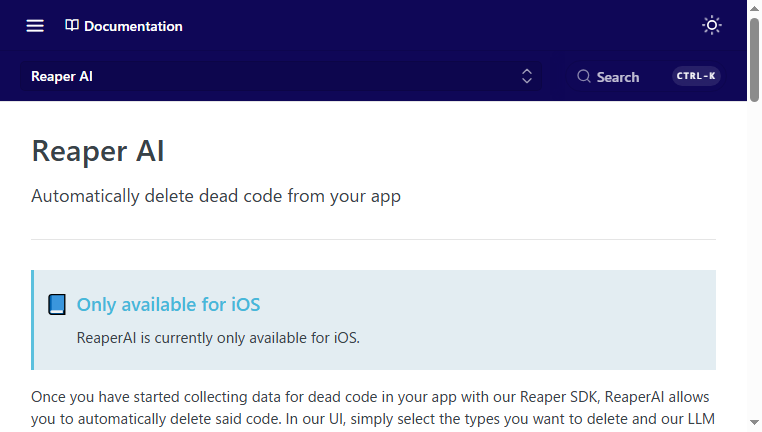Click the 'Only available for iOS' heading
Screen dimensions: 762x432
(x=168, y=305)
